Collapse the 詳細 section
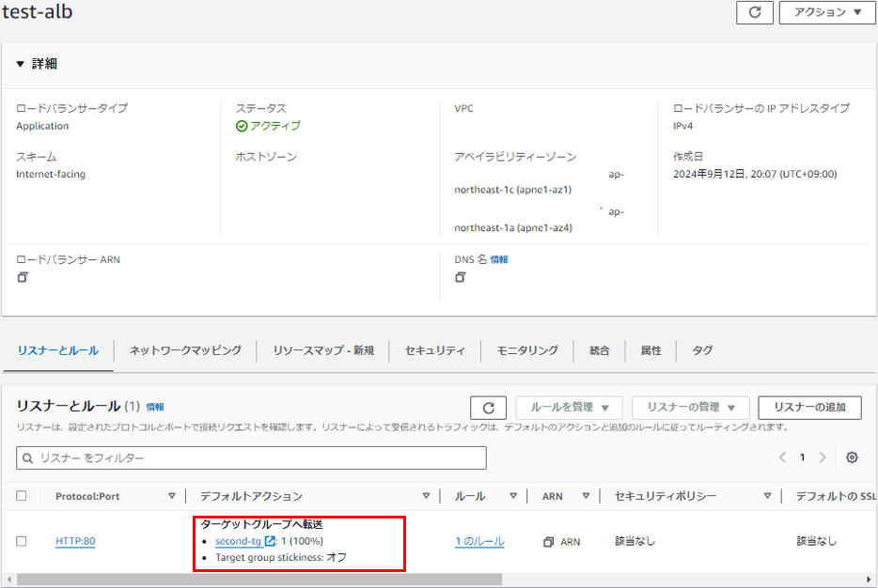Screen dimensions: 878x588 pyautogui.click(x=20, y=64)
